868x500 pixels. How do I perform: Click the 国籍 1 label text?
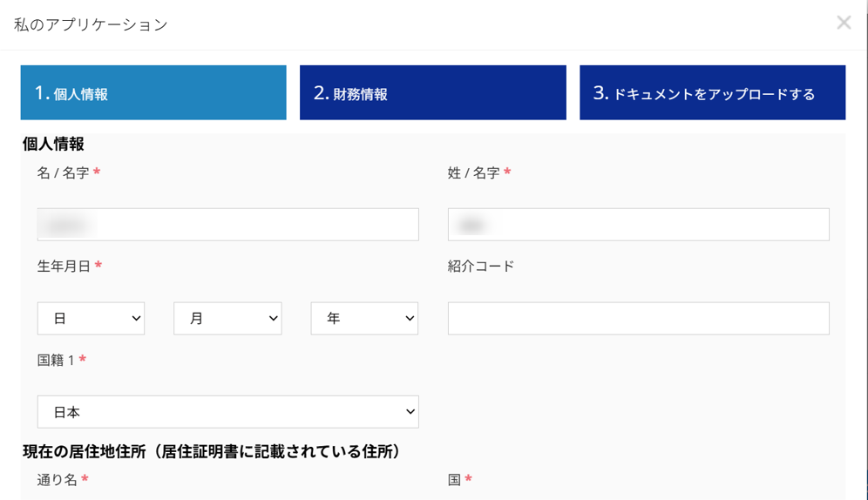(56, 360)
